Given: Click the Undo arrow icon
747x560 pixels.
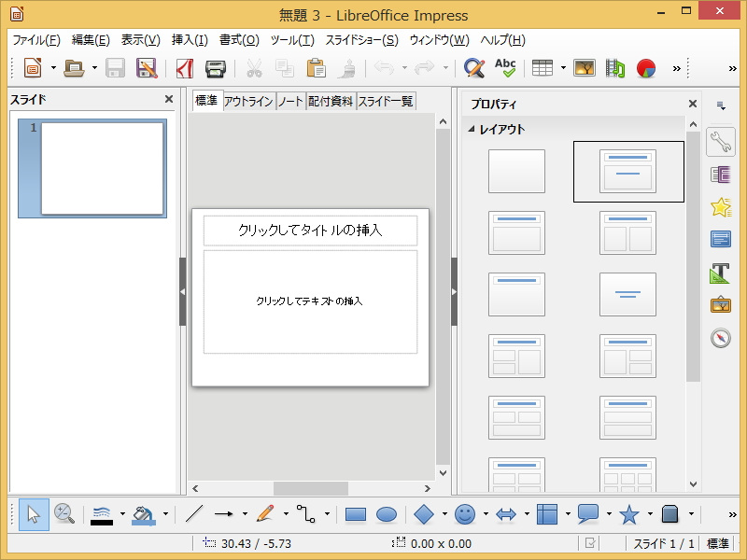Looking at the screenshot, I should (x=385, y=68).
